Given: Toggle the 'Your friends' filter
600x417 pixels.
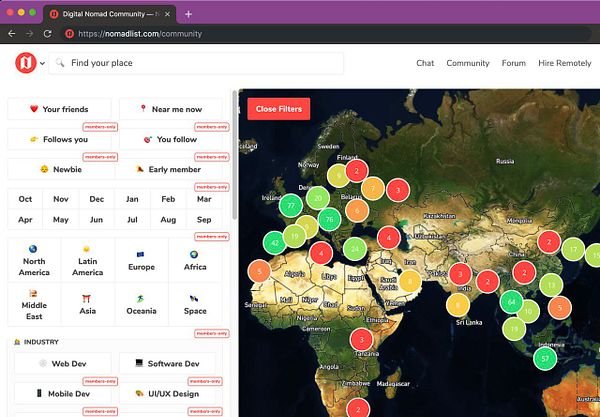Looking at the screenshot, I should 59,109.
